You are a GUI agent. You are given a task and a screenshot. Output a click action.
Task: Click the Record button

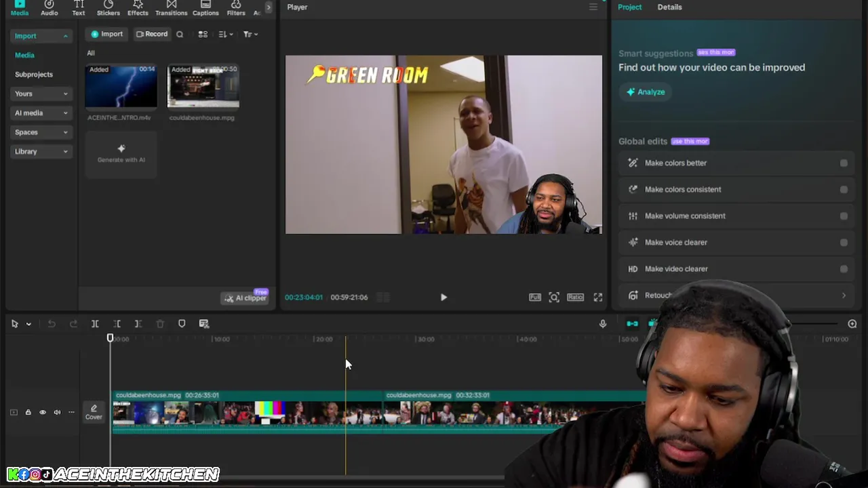(152, 34)
